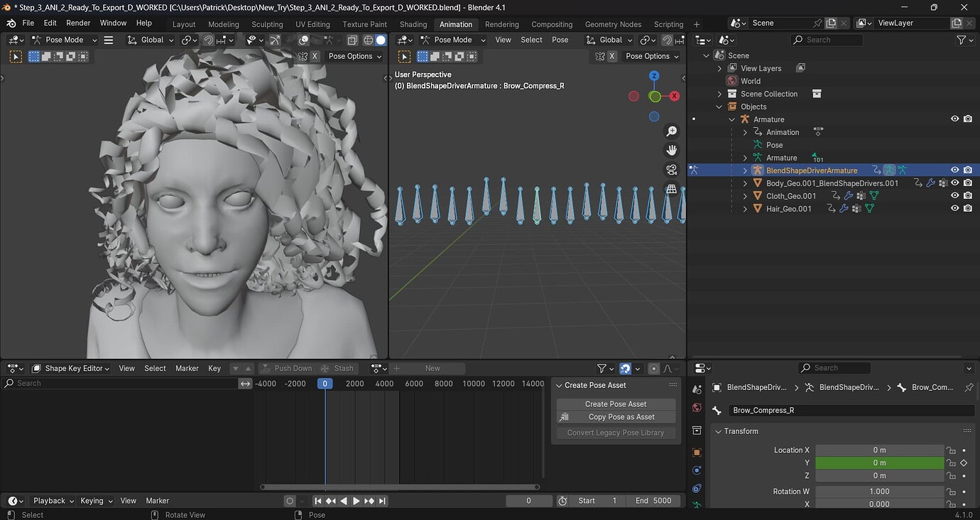
Task: Click the wrench modifier icon beside Cloth_Geo.001
Action: [x=849, y=195]
